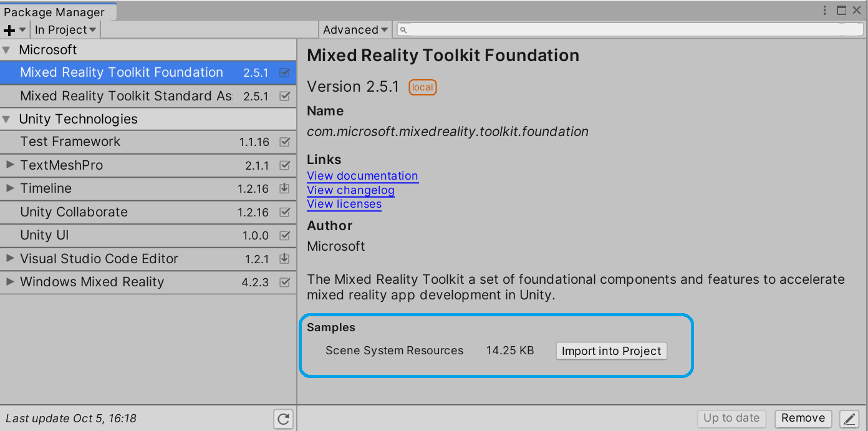The image size is (868, 431).
Task: Click the download icon on Visual Studio Code Editor row
Action: pos(285,259)
